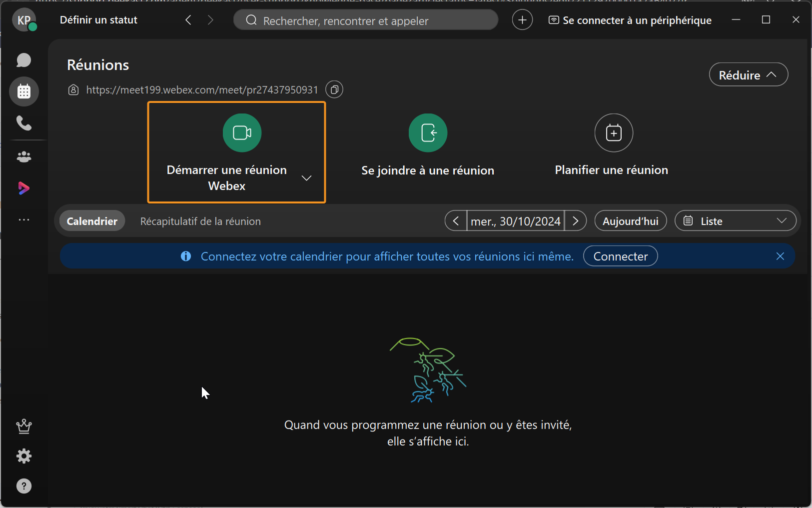
Task: Click Démarrer une réunion Webex label
Action: point(227,178)
